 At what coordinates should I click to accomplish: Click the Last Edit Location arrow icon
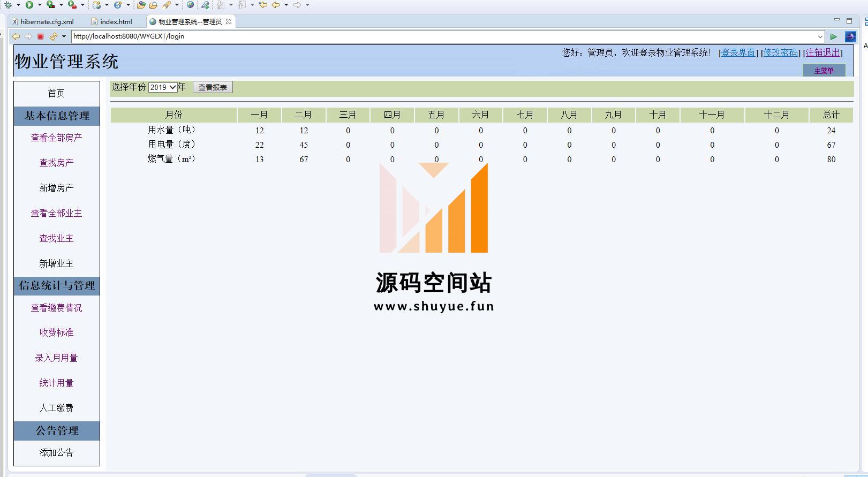(x=263, y=5)
